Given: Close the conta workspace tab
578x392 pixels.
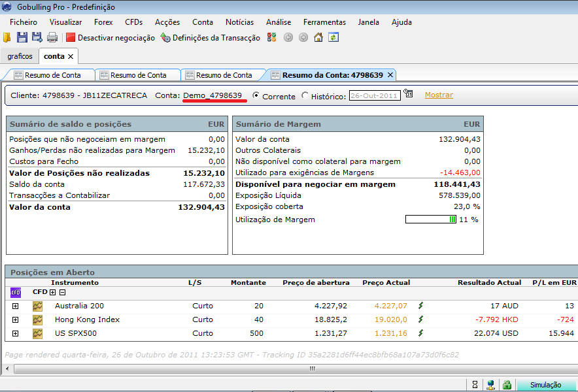Looking at the screenshot, I should (x=71, y=56).
